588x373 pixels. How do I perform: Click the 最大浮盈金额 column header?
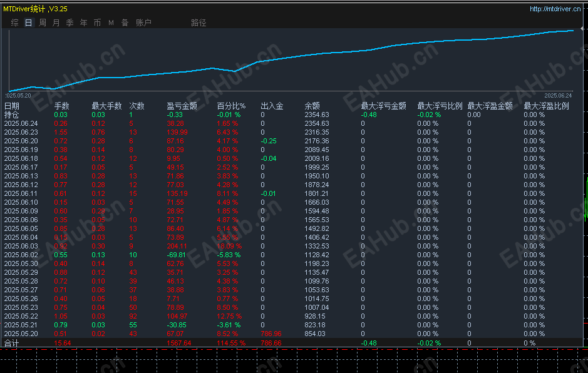(x=490, y=106)
